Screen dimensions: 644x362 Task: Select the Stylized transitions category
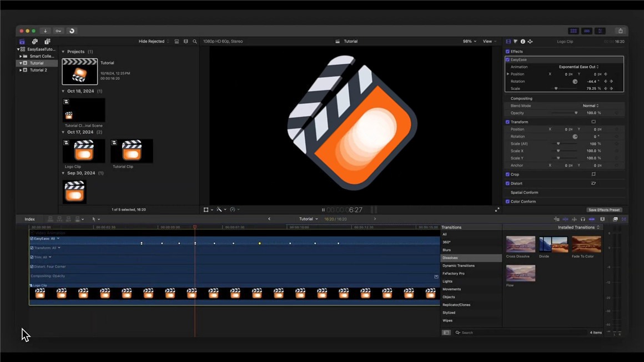click(450, 313)
